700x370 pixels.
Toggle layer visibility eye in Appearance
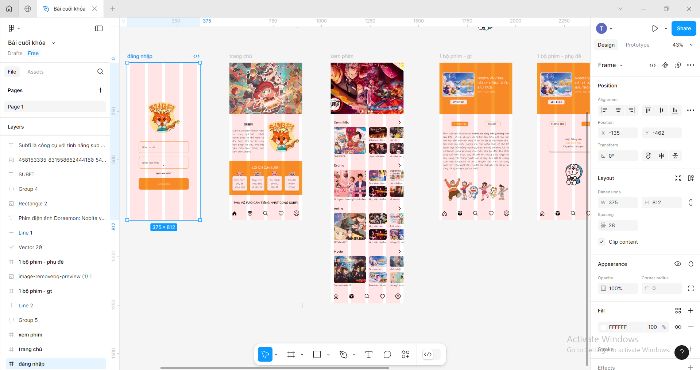678,264
